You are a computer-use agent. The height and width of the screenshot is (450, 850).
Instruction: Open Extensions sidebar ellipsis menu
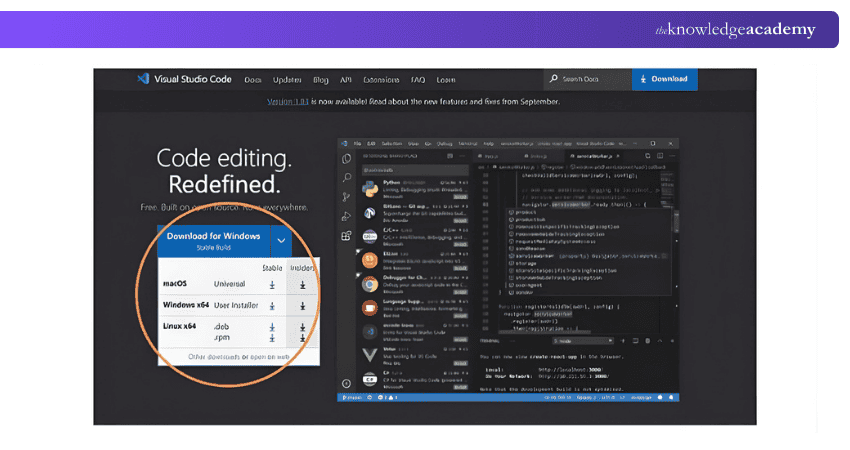pos(462,156)
